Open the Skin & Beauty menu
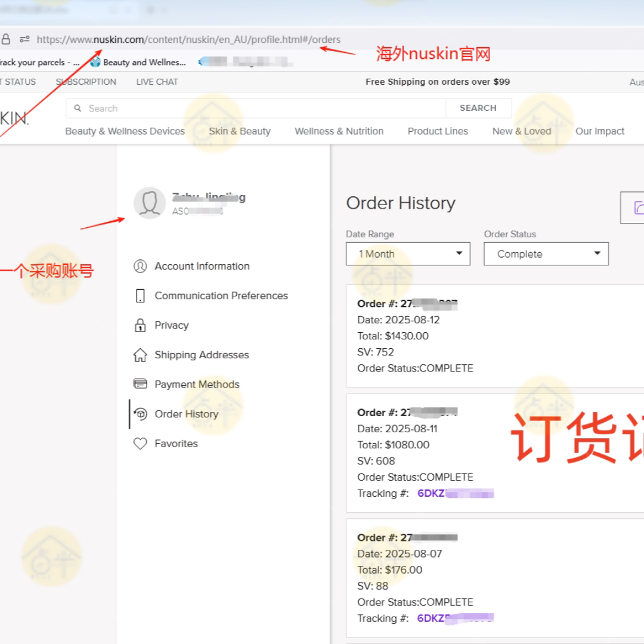Viewport: 644px width, 644px height. tap(240, 131)
